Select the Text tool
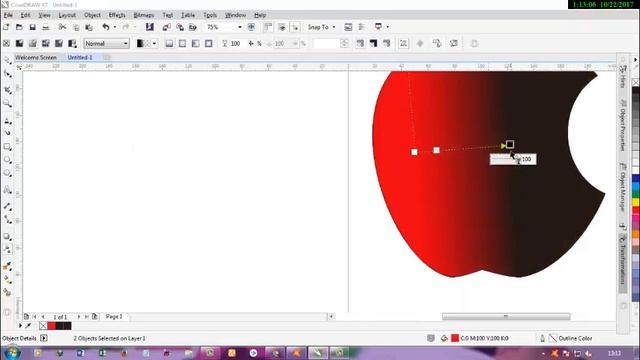 click(x=7, y=189)
